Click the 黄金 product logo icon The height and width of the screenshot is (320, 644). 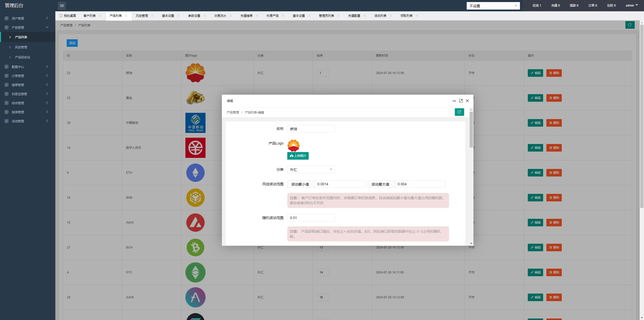pos(195,97)
